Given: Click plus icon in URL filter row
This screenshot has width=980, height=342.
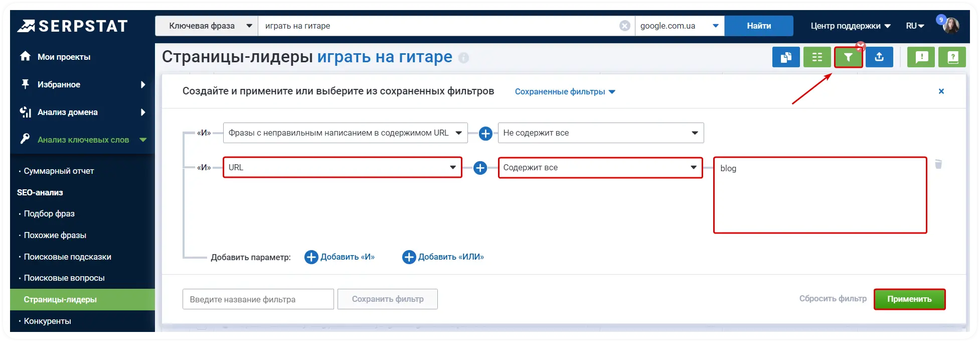Looking at the screenshot, I should [x=480, y=168].
